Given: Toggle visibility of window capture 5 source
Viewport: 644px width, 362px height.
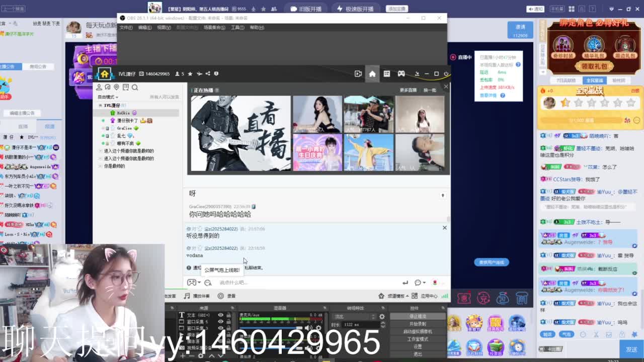Looking at the screenshot, I should click(x=220, y=322).
